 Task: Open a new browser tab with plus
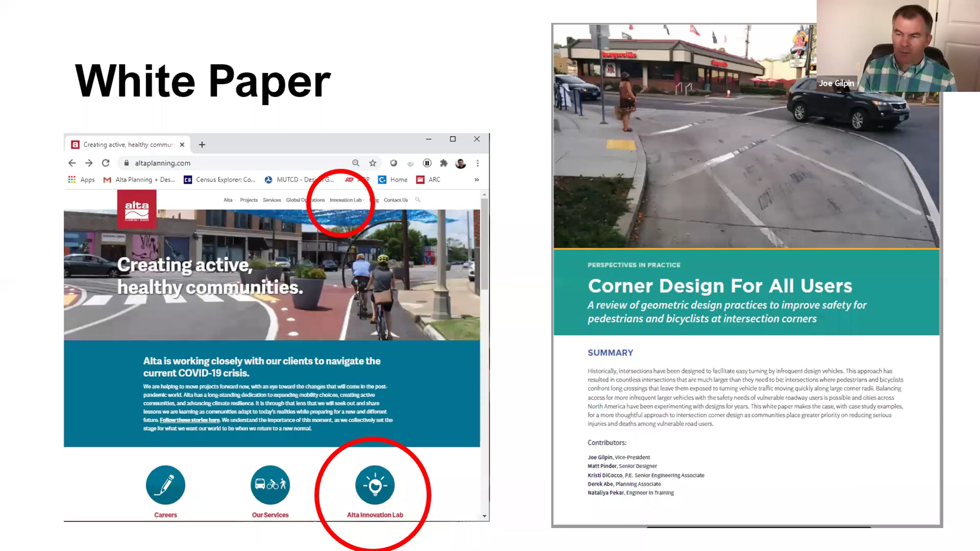click(202, 145)
